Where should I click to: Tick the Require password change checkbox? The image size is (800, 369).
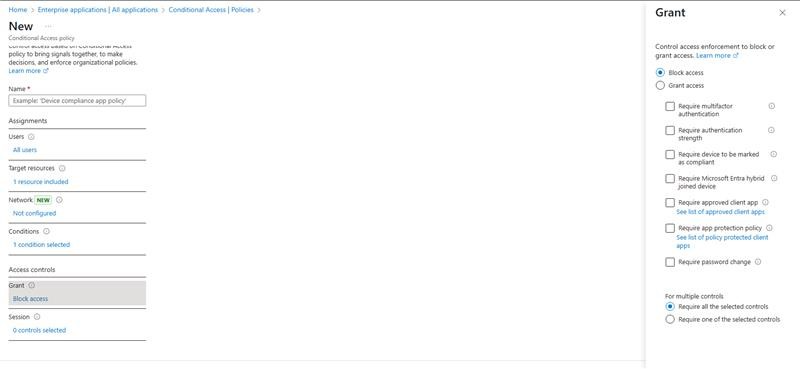pos(670,262)
